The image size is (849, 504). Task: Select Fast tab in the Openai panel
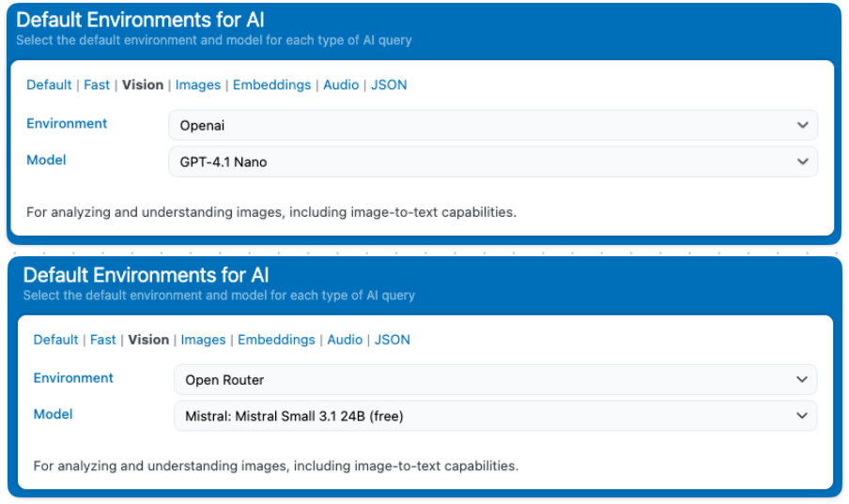click(97, 84)
